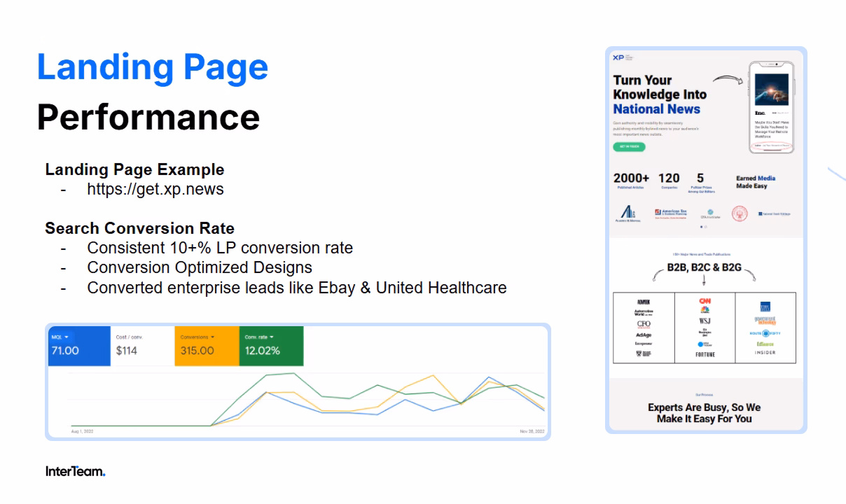Click the CFO magazine logo
The height and width of the screenshot is (504, 846).
(x=644, y=324)
